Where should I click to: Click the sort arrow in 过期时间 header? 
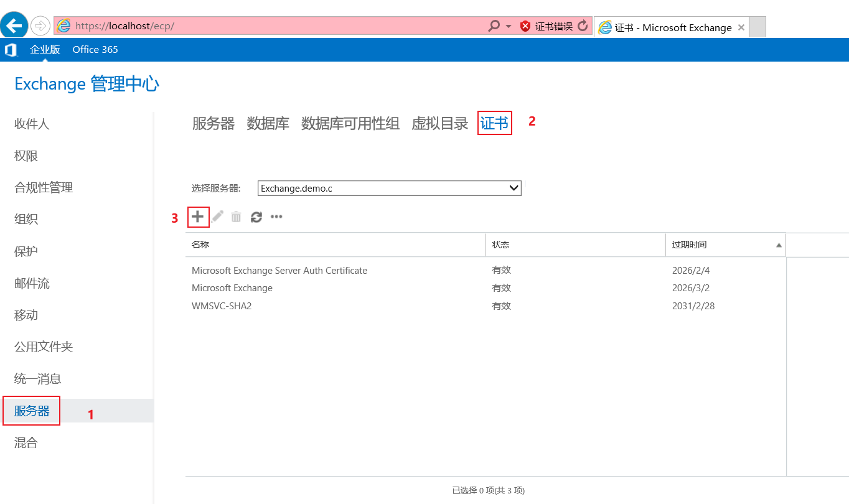click(779, 245)
